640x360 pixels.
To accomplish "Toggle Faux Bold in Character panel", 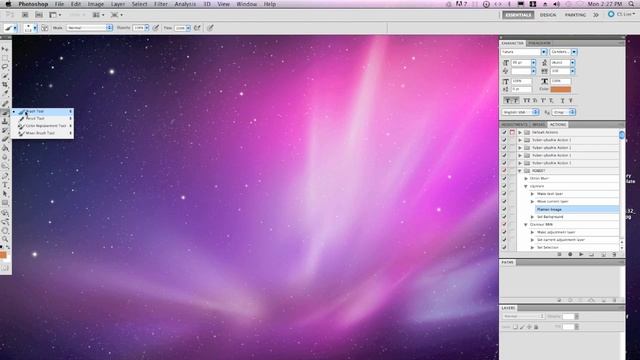I will (x=507, y=100).
